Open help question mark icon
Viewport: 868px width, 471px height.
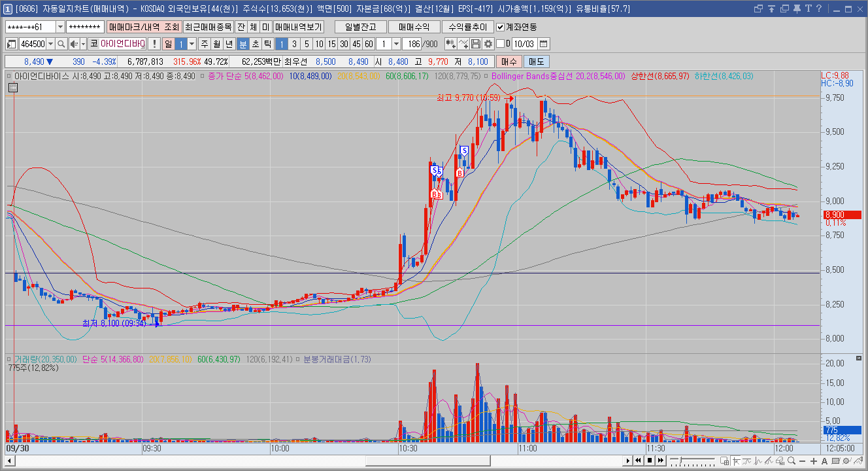point(818,9)
